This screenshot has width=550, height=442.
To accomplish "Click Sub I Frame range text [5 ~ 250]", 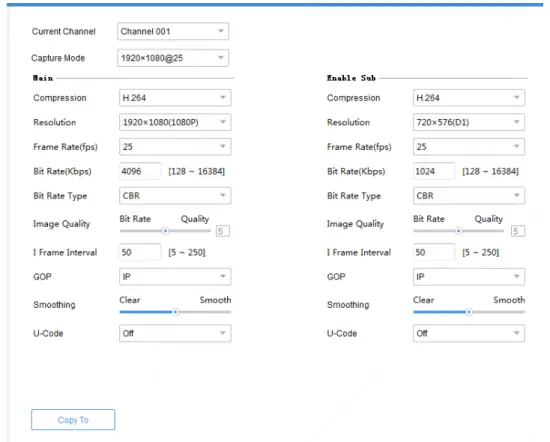I will 481,252.
